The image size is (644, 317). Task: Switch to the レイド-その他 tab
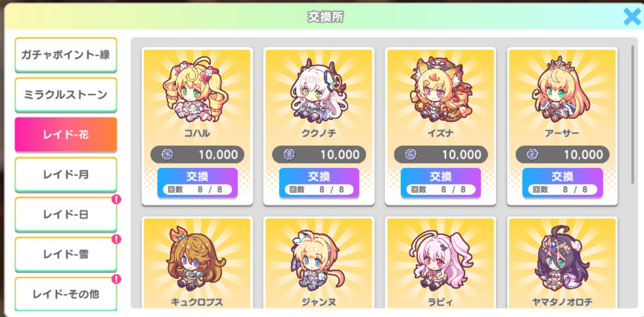(66, 294)
